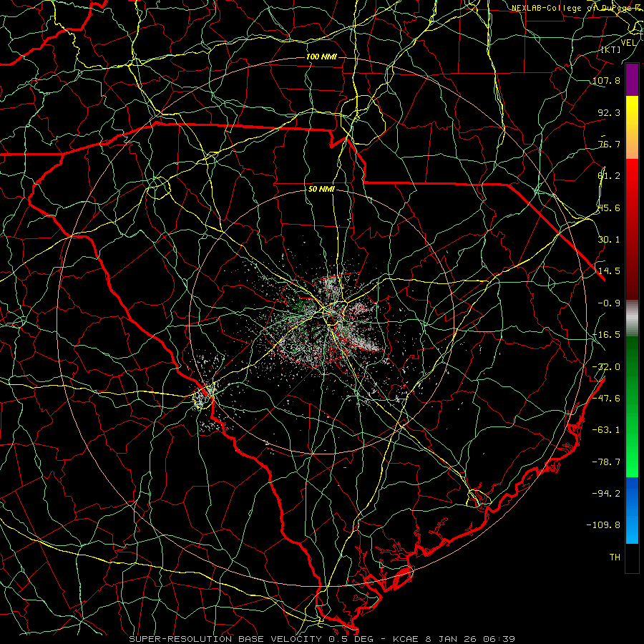Click the [KT] units label
This screenshot has height=644, width=644.
(610, 49)
